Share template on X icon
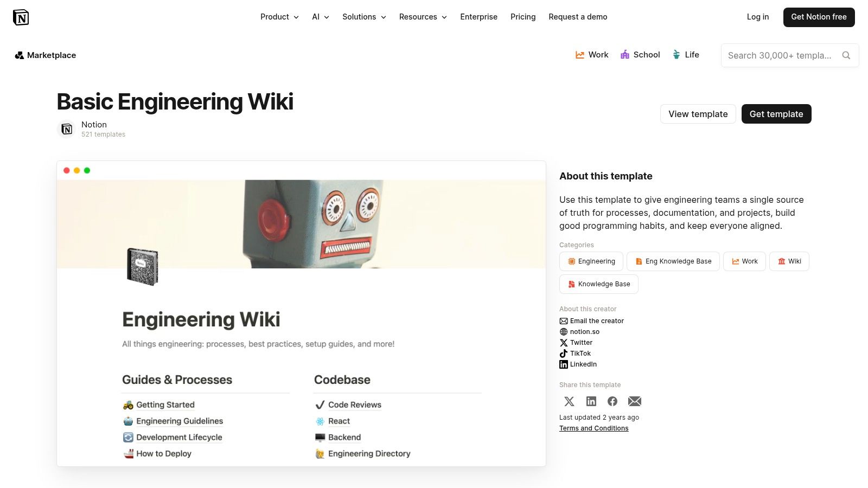The width and height of the screenshot is (868, 488). coord(569,401)
